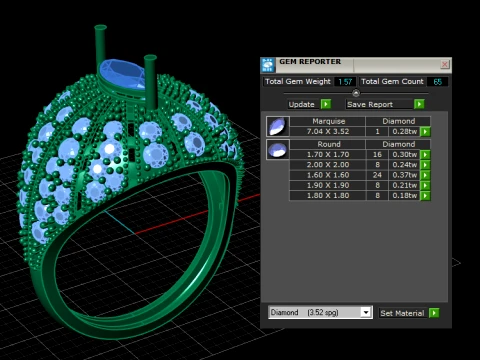Click the 2.00 X 2.00 size cell
This screenshot has height=360, width=480.
328,165
